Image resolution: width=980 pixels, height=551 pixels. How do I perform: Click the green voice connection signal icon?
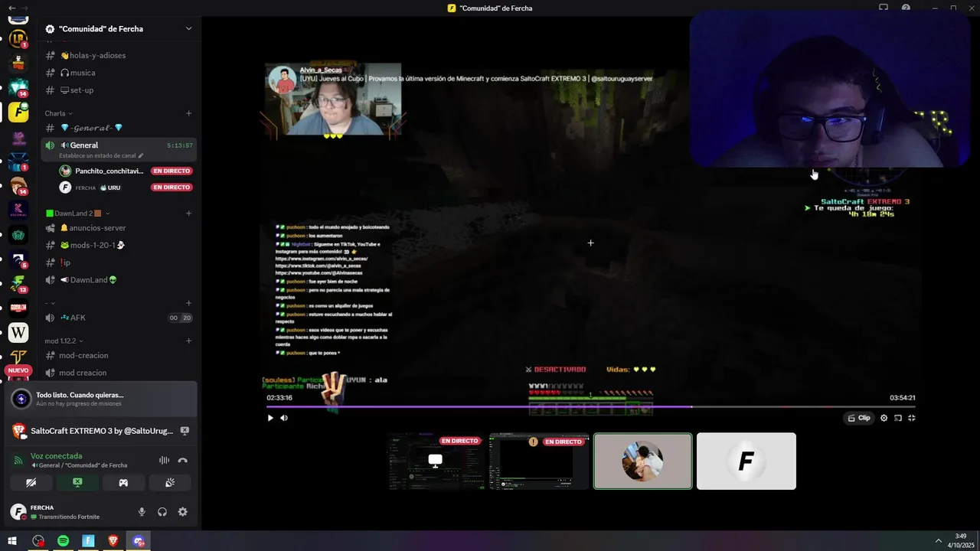click(19, 461)
